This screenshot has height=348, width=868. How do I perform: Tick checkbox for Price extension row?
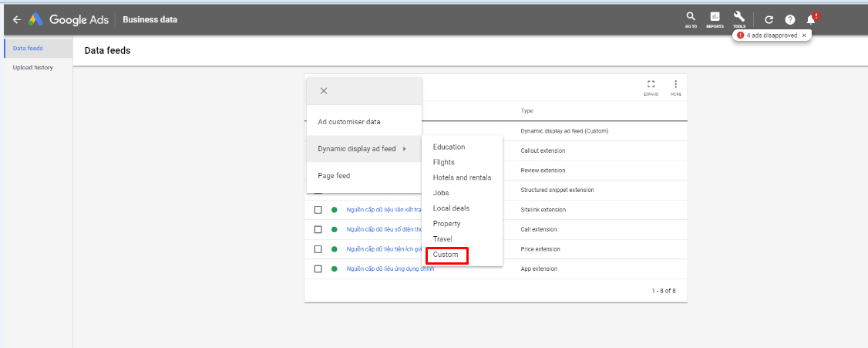tap(318, 249)
